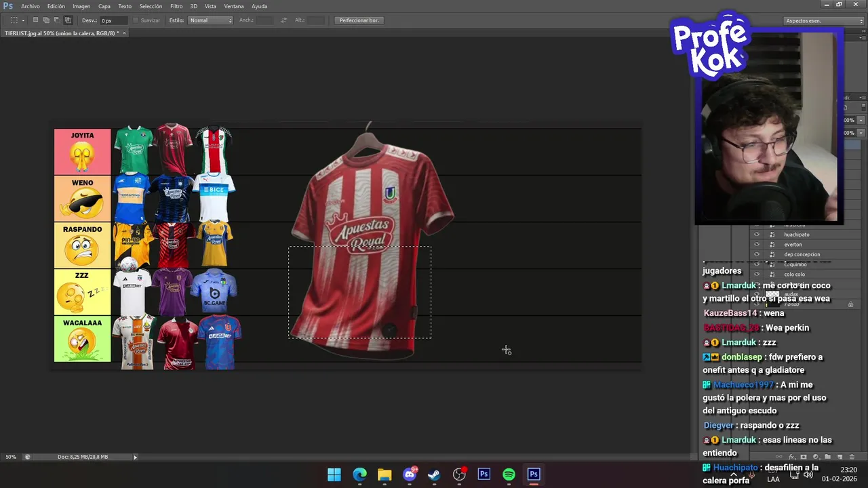Viewport: 868px width, 488px height.
Task: Click the create new layer icon
Action: 840,457
